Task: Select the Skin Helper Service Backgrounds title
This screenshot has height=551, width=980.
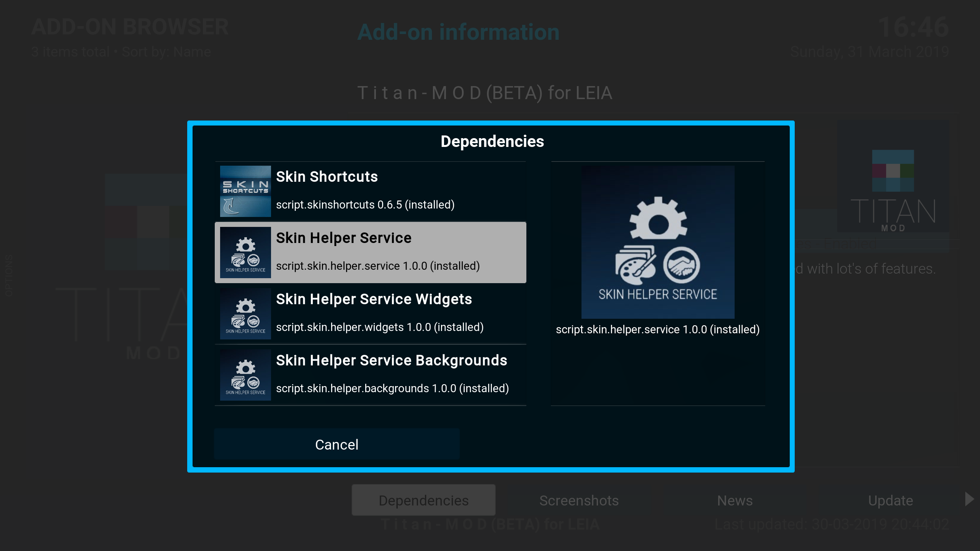Action: [x=392, y=360]
